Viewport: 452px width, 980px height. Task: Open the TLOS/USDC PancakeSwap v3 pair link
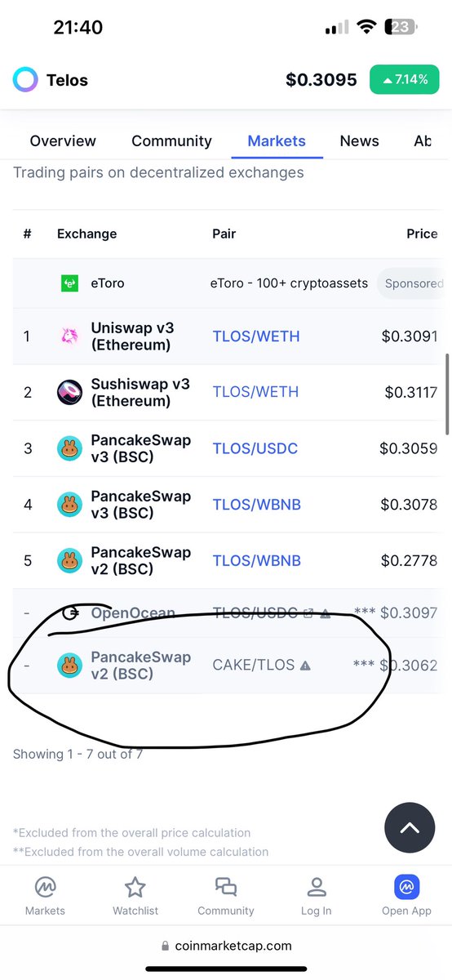pyautogui.click(x=255, y=448)
